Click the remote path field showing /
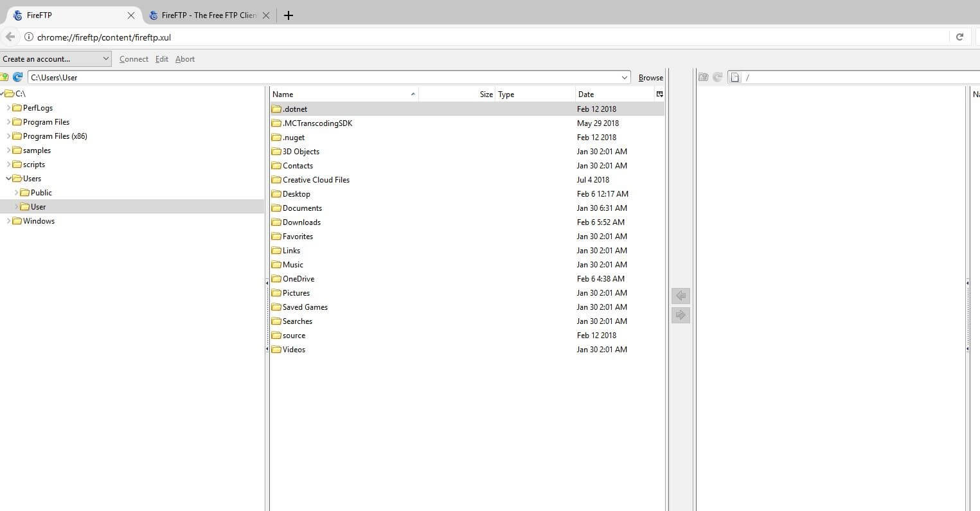The height and width of the screenshot is (511, 980). [x=855, y=77]
